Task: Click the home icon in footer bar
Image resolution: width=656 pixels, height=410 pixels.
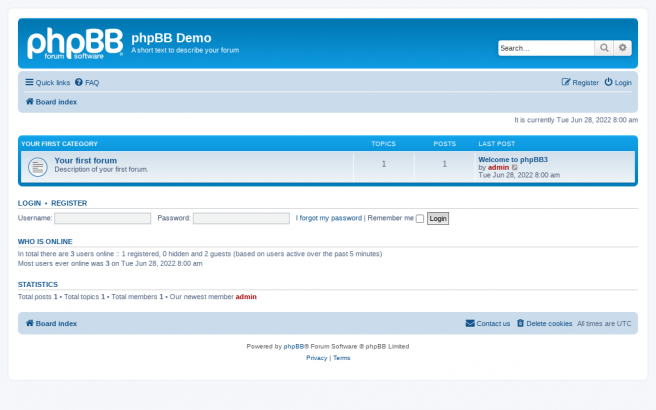Action: (x=30, y=324)
